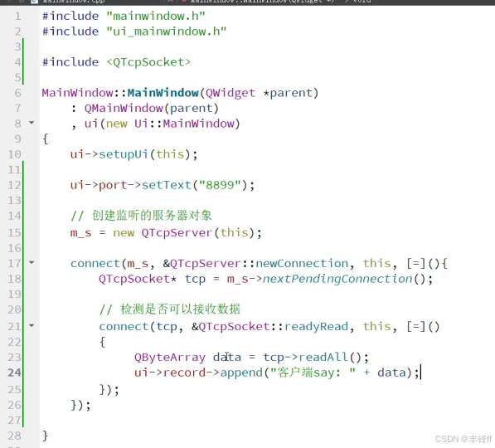Viewport: 495px width, 448px height.
Task: Click the newConnection signal on line 17
Action: 302,263
